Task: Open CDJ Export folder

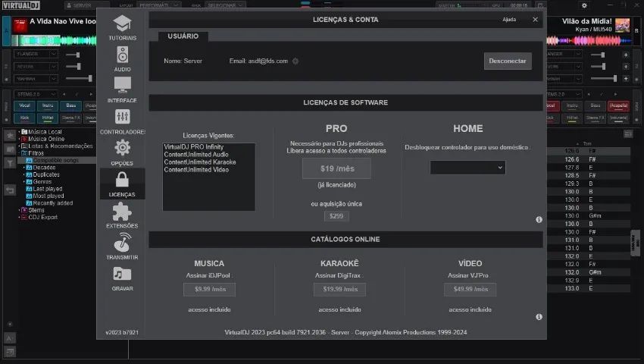Action: pos(42,217)
